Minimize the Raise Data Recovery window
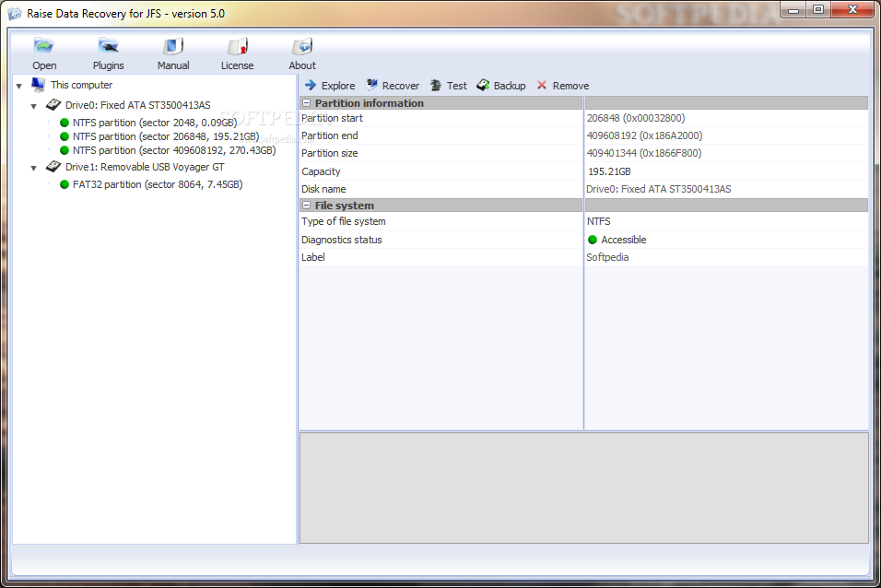The height and width of the screenshot is (588, 881). (x=793, y=9)
